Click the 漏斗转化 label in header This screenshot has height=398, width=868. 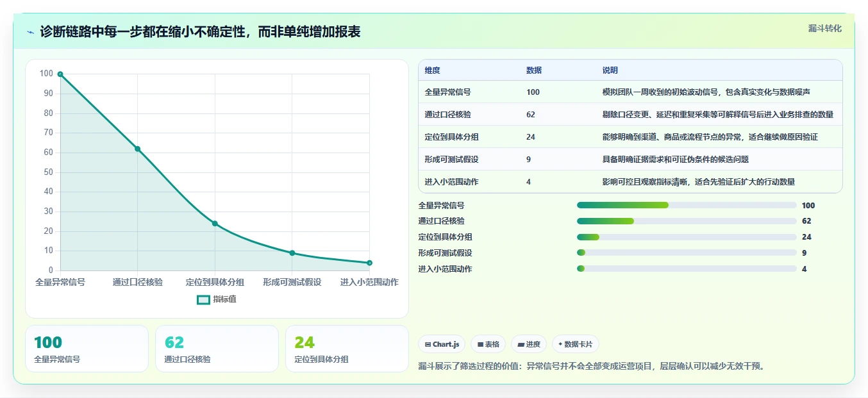[824, 28]
